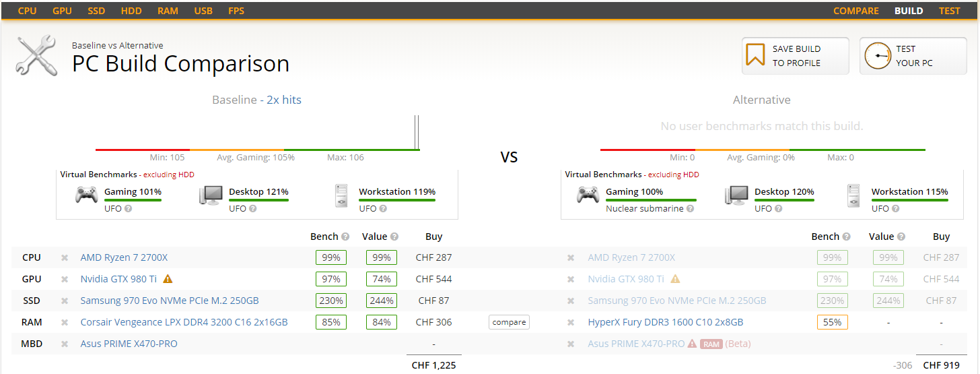Go to TEST in the top bar
The width and height of the screenshot is (980, 374).
point(950,11)
